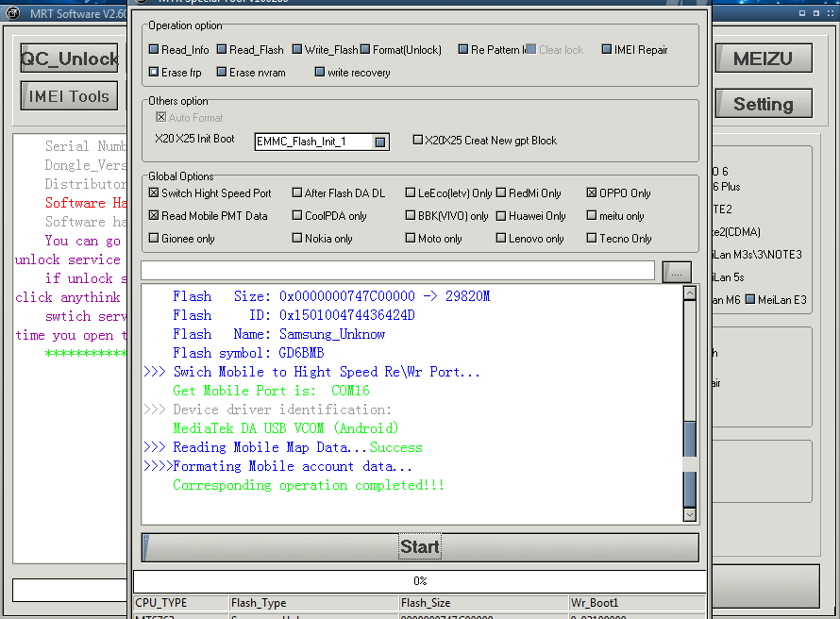The width and height of the screenshot is (840, 619).
Task: Click the log scrollbar thumb
Action: click(690, 463)
